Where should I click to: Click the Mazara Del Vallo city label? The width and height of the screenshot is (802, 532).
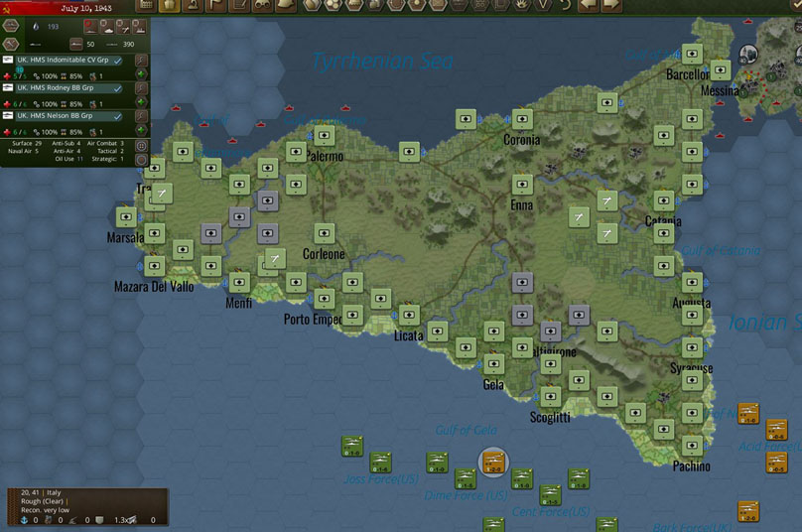[154, 287]
